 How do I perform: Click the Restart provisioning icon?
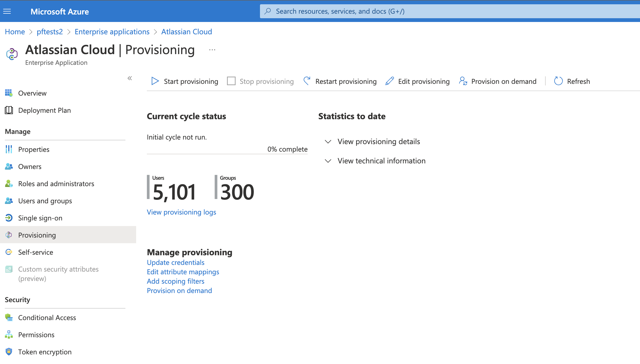click(306, 81)
